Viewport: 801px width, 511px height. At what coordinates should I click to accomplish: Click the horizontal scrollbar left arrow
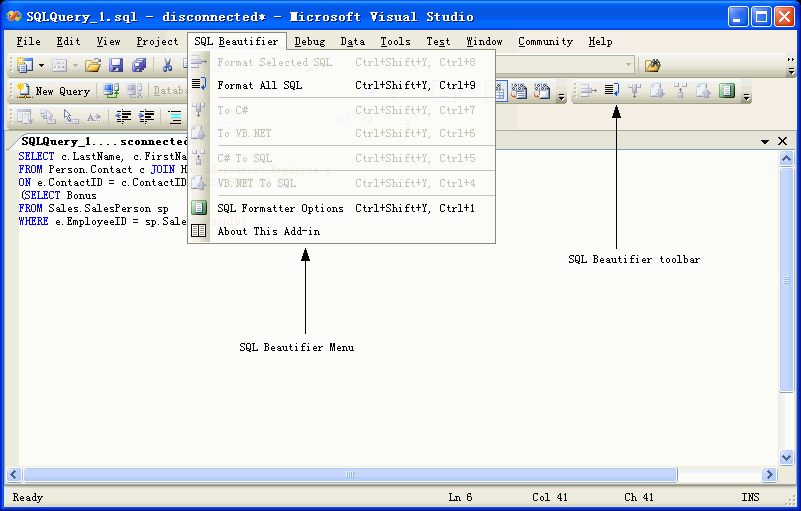(x=14, y=475)
